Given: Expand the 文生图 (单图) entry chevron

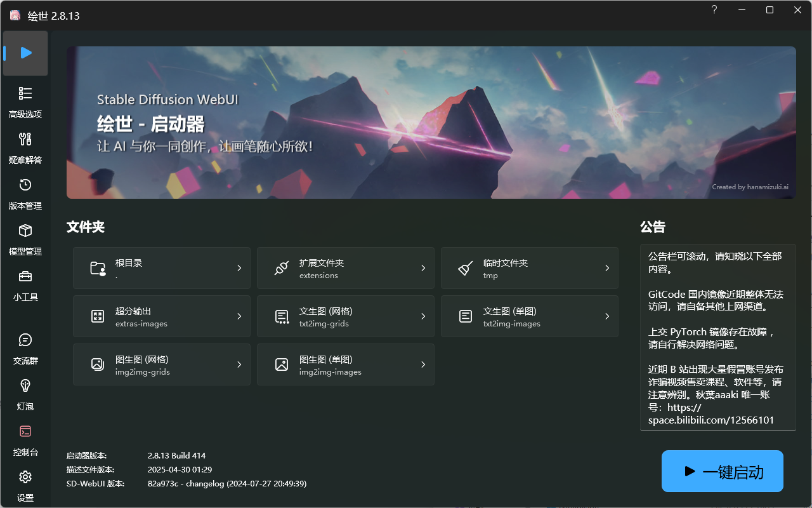Looking at the screenshot, I should [x=607, y=316].
